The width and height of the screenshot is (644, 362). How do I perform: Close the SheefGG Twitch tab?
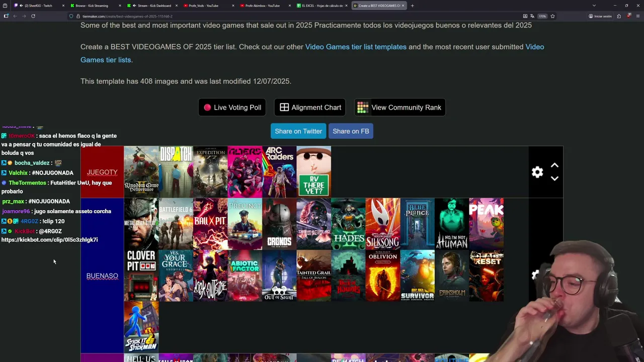pos(64,6)
